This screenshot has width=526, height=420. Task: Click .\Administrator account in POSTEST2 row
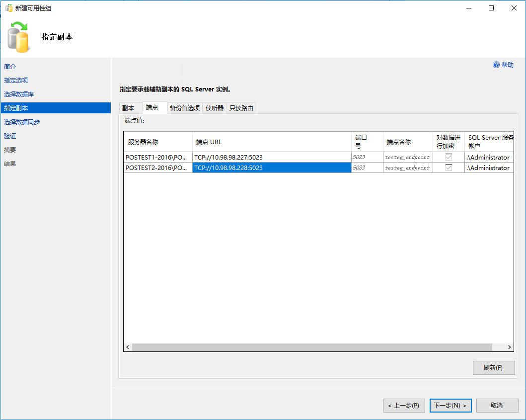(489, 168)
